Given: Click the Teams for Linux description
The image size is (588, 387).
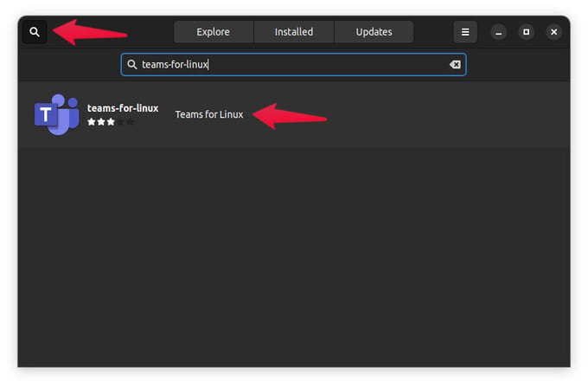Looking at the screenshot, I should (x=209, y=114).
